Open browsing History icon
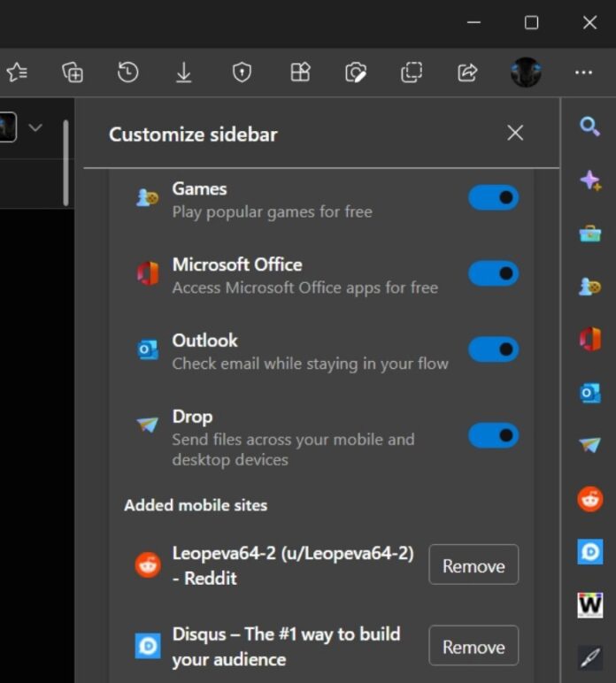 (128, 73)
